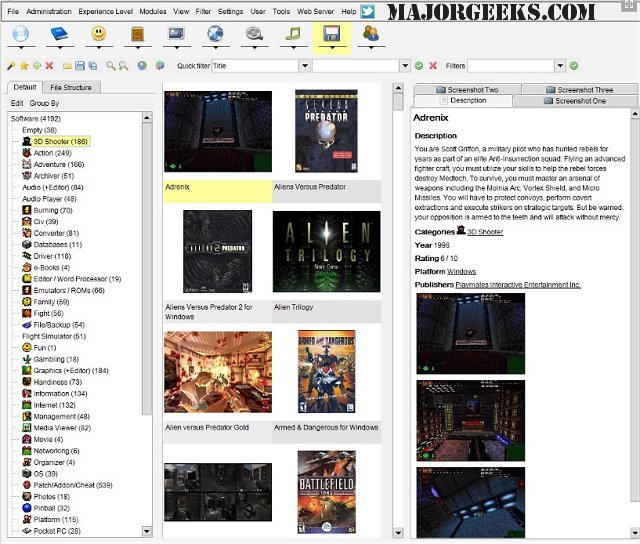Expand dropdown arrow below the Contact Person icon
The height and width of the screenshot is (544, 640).
[371, 48]
